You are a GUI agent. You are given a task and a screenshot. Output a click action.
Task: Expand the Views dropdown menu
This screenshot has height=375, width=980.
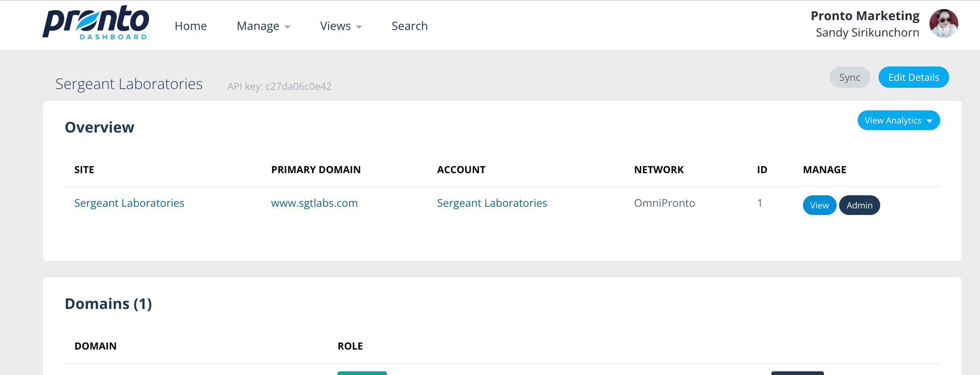point(340,26)
